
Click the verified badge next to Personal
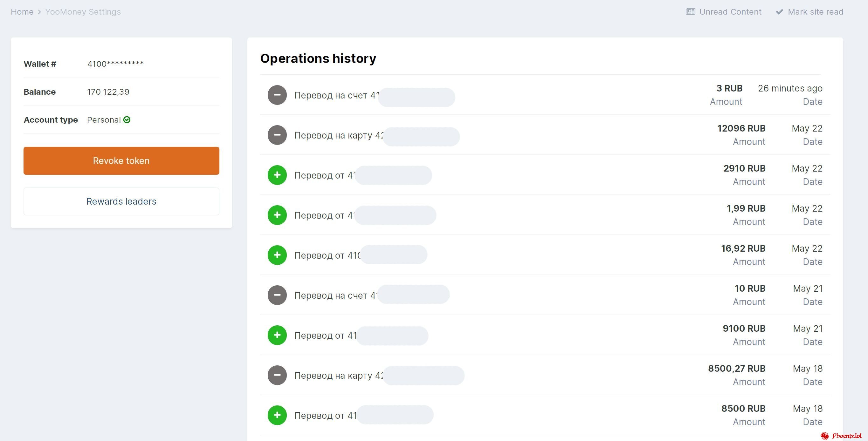coord(127,119)
